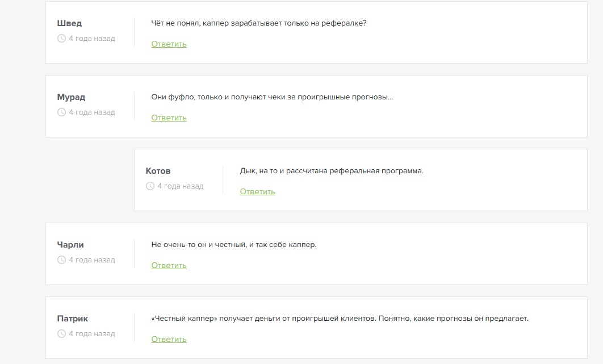This screenshot has width=603, height=364.
Task: Click the clock icon under Швед
Action: (61, 39)
